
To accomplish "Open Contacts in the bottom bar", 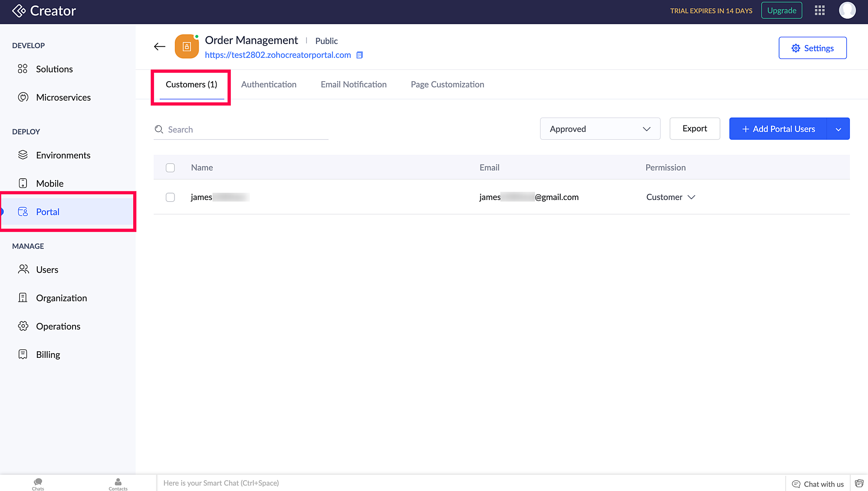I will 118,484.
